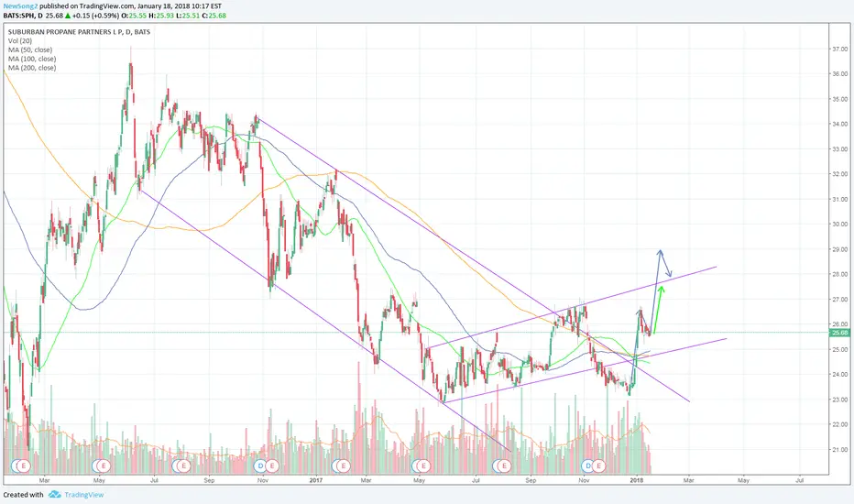The height and width of the screenshot is (504, 854).
Task: Open the NewSong2 author profile link
Action: (19, 6)
